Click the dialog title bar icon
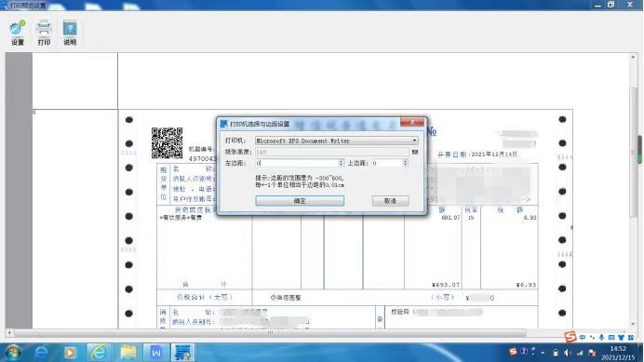Viewport: 644px width, 362px height. pos(224,124)
